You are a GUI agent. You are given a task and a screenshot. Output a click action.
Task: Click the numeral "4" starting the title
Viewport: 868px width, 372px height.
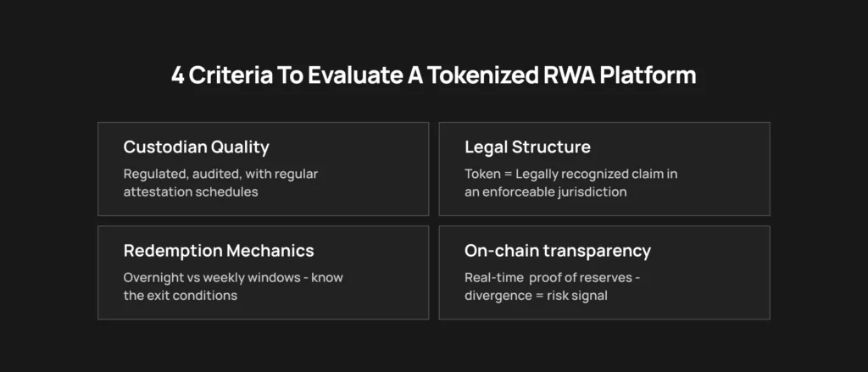point(177,75)
